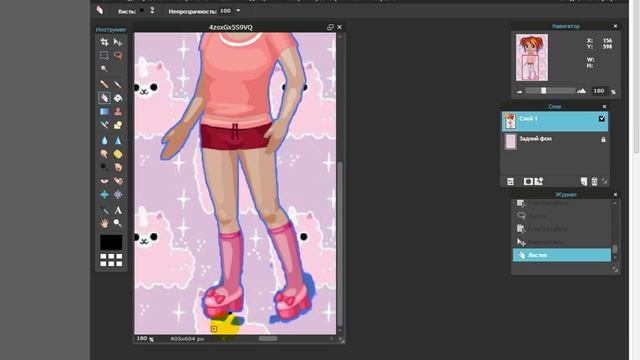Click the image window horizontal scrollbar thumb

268,339
